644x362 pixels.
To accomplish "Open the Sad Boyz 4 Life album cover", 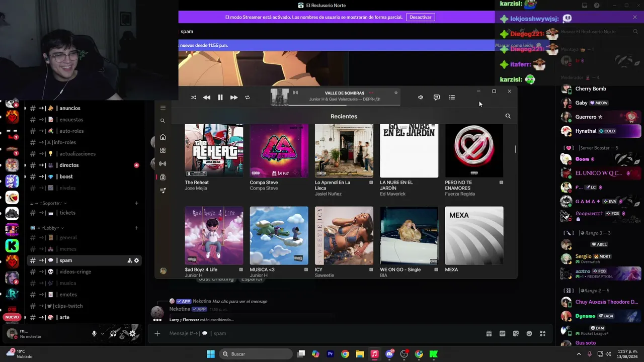I will 214,236.
